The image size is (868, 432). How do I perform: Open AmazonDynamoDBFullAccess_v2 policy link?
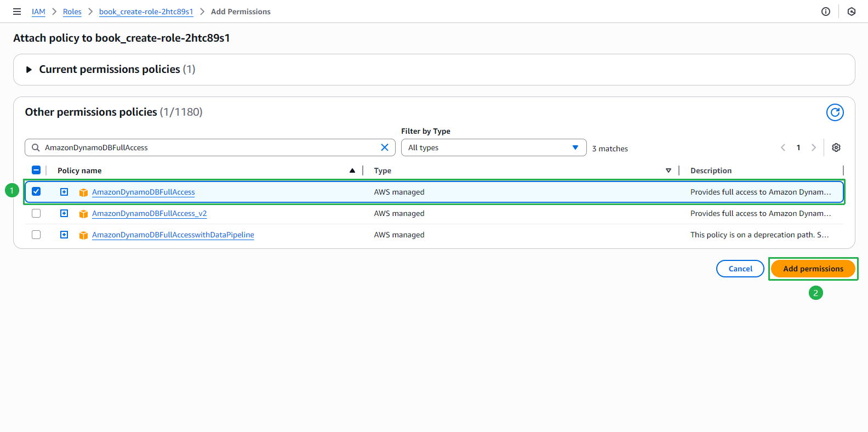point(150,213)
